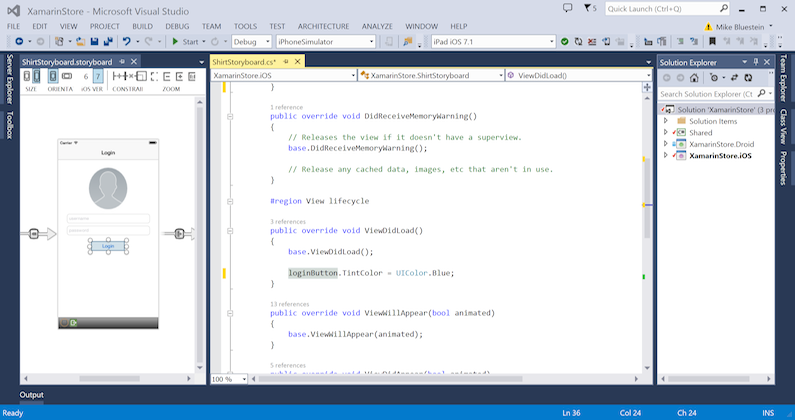Toggle auto-hide pin on Solution Explorer
This screenshot has width=795, height=420.
click(x=756, y=62)
